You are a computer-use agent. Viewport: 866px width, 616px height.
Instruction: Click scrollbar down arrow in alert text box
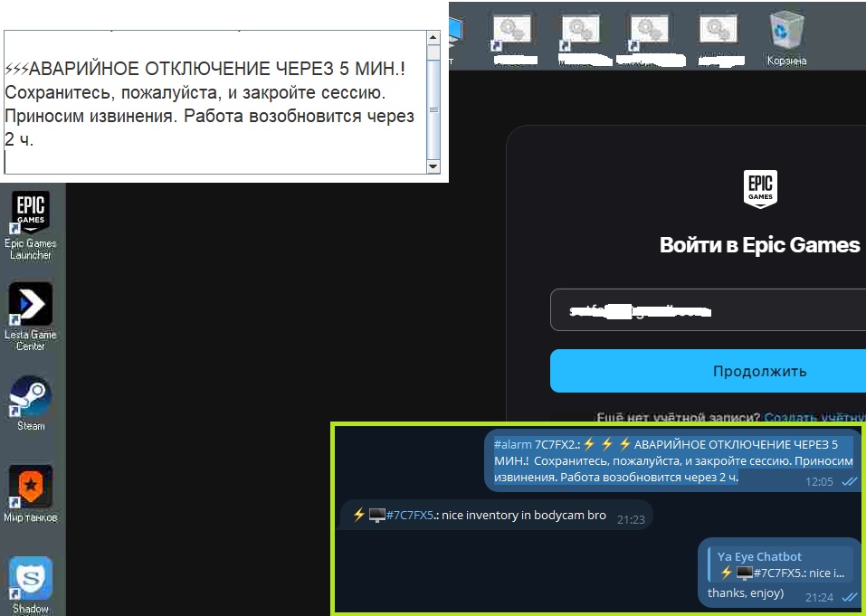tap(433, 166)
